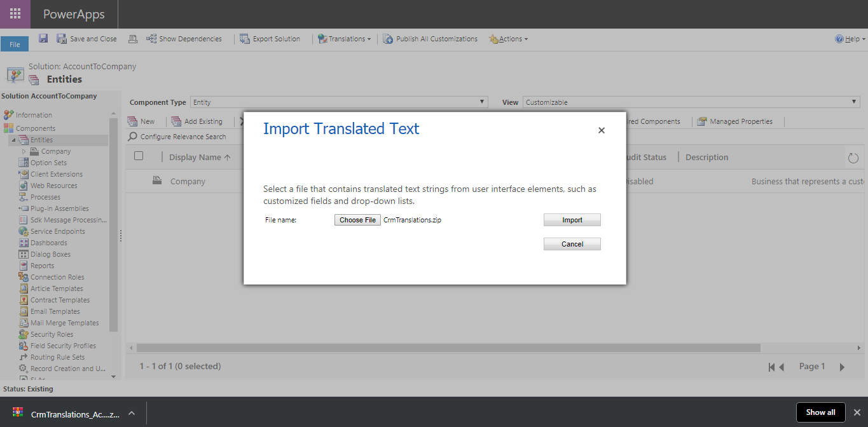Click the print preview icon
The height and width of the screenshot is (427, 868).
click(x=133, y=39)
